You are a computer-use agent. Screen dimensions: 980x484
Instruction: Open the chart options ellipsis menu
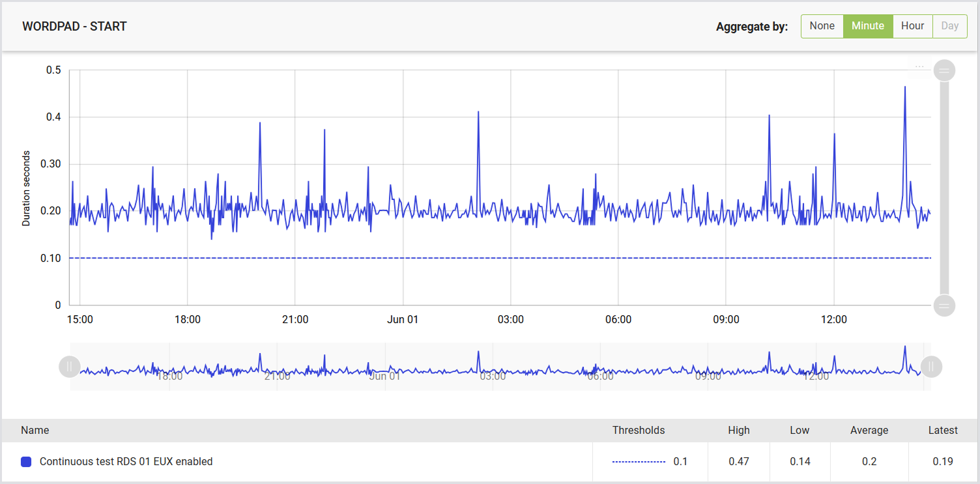[x=919, y=66]
